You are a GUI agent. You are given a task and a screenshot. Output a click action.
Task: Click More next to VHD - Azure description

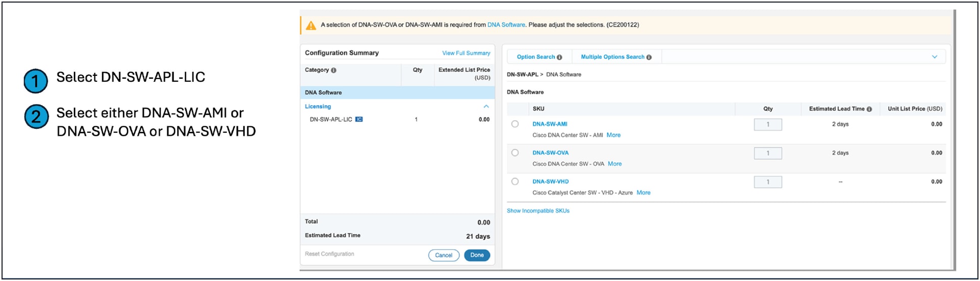pos(643,193)
